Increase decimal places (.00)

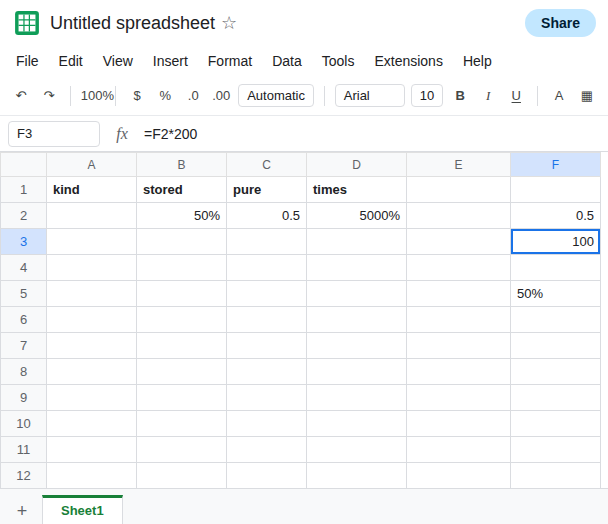(x=221, y=95)
